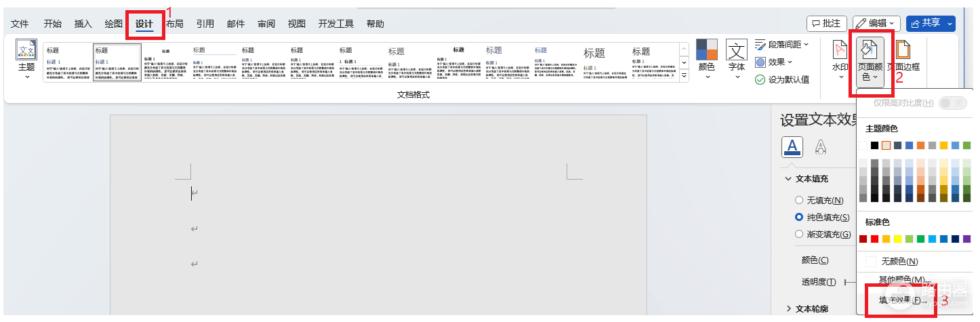Click the 颜色(C) label in text fill
Viewport: 980px width, 322px height.
(815, 260)
